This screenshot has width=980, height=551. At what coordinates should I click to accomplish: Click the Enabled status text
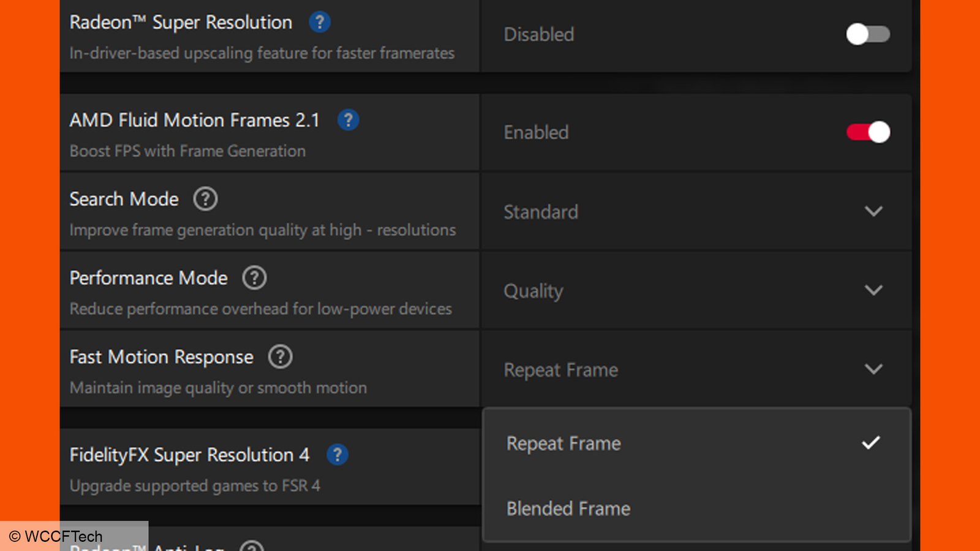(x=537, y=132)
